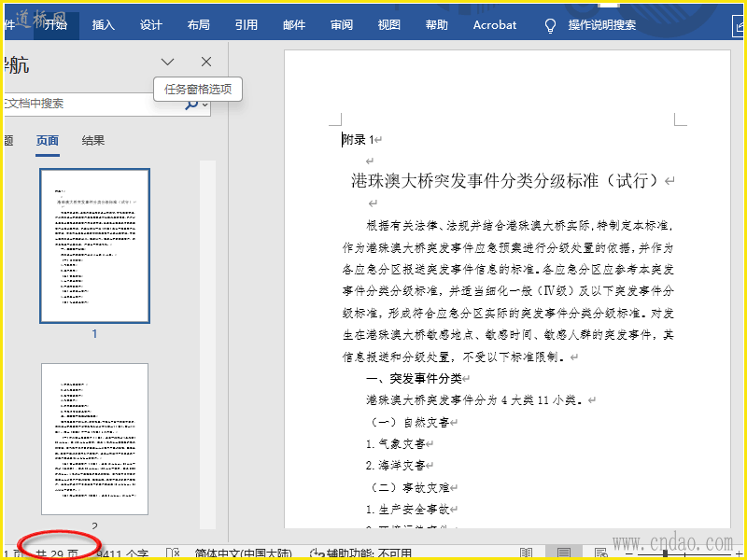Click the share icon at ribbon right edge

[x=739, y=26]
